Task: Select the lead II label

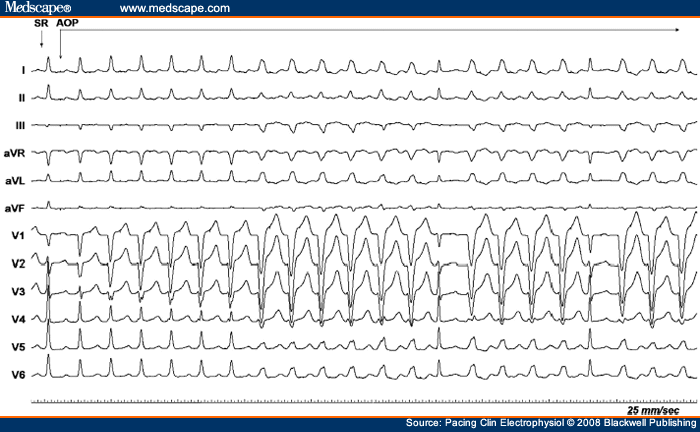Action: [x=21, y=98]
